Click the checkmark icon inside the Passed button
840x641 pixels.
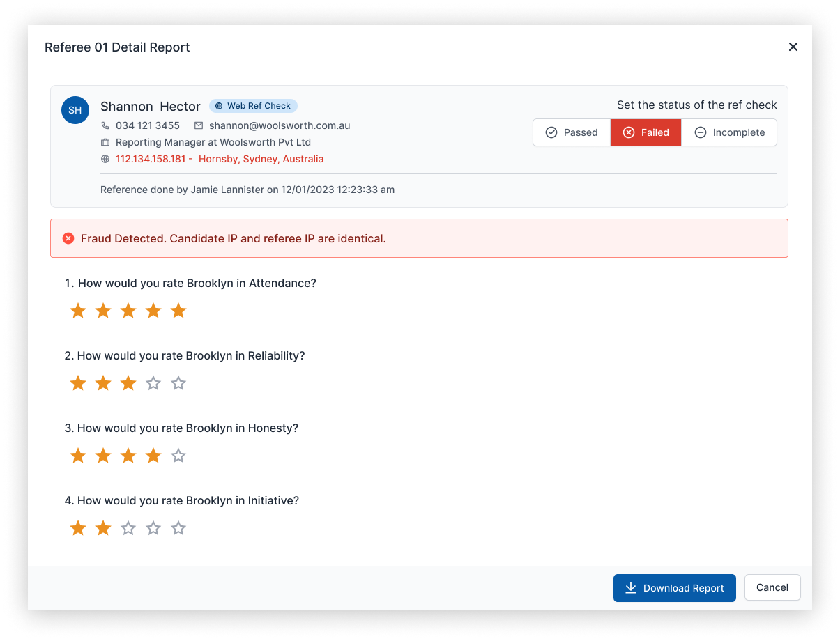pos(553,132)
